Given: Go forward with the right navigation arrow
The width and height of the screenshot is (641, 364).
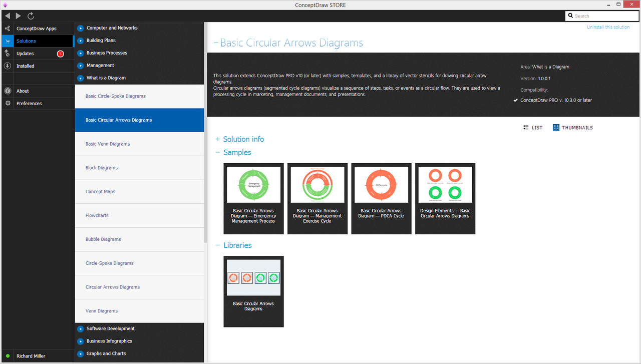Looking at the screenshot, I should (x=19, y=16).
